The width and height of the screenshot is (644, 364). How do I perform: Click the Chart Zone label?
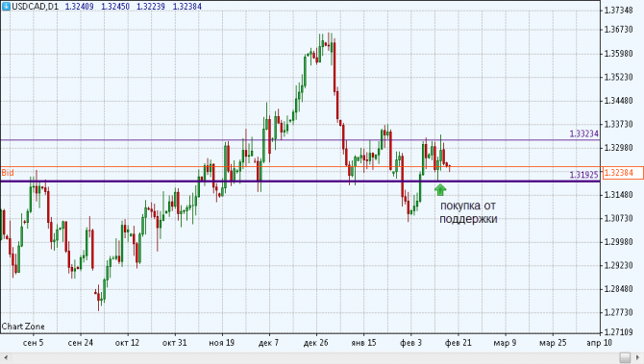pos(23,327)
